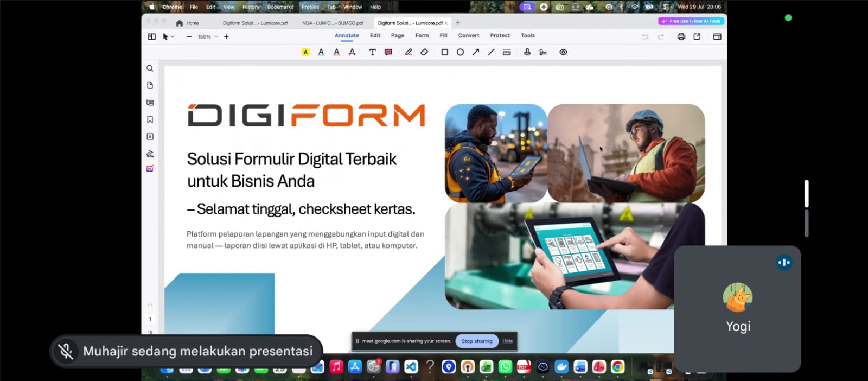This screenshot has height=381, width=868.
Task: Zoom in with the plus button
Action: pos(226,36)
